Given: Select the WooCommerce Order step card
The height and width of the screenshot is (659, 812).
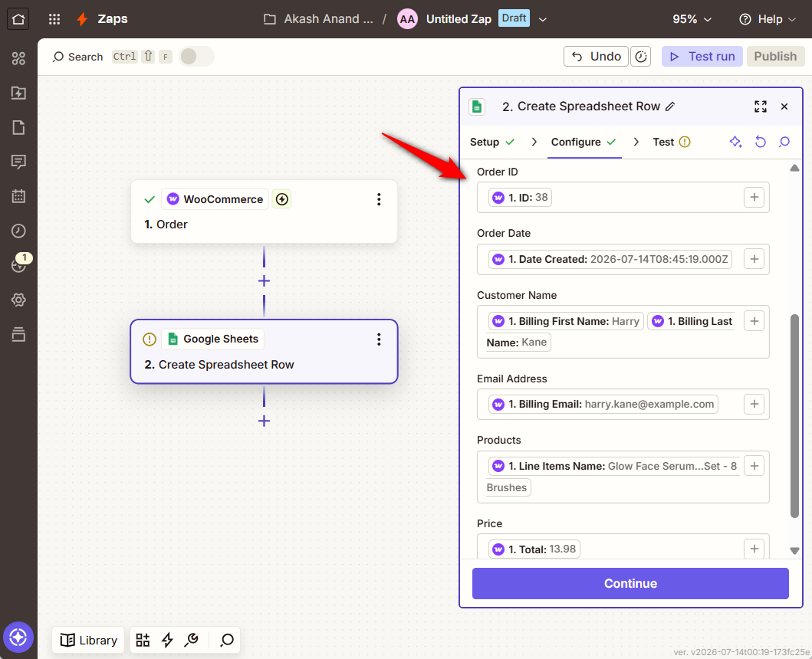Looking at the screenshot, I should pyautogui.click(x=264, y=211).
